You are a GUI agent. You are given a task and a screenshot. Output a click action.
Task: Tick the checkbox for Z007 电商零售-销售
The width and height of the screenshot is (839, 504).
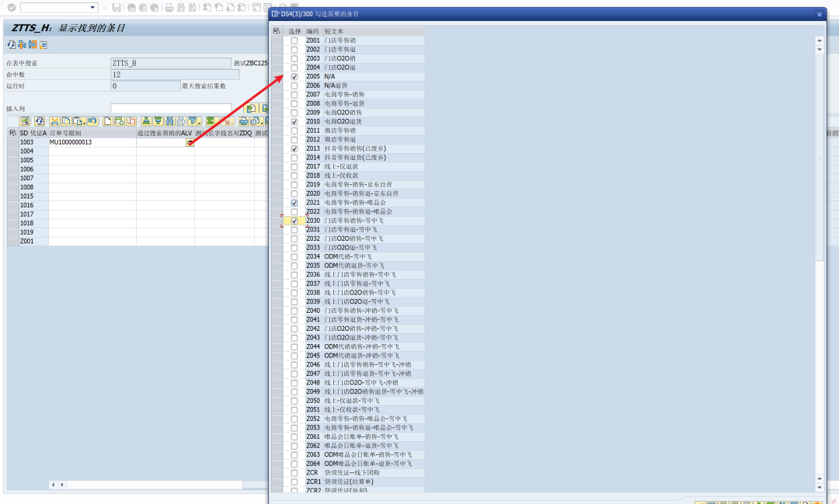click(x=294, y=95)
